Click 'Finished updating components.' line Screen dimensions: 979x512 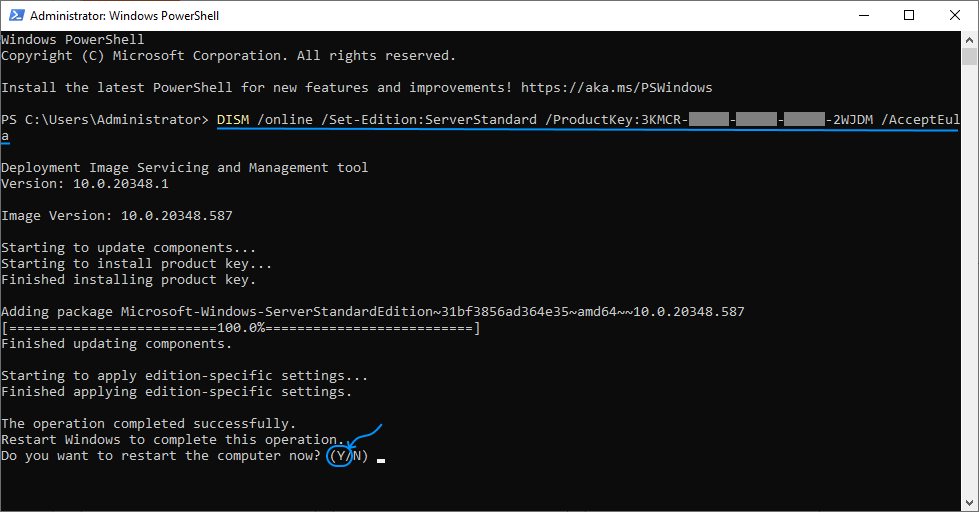click(x=117, y=343)
